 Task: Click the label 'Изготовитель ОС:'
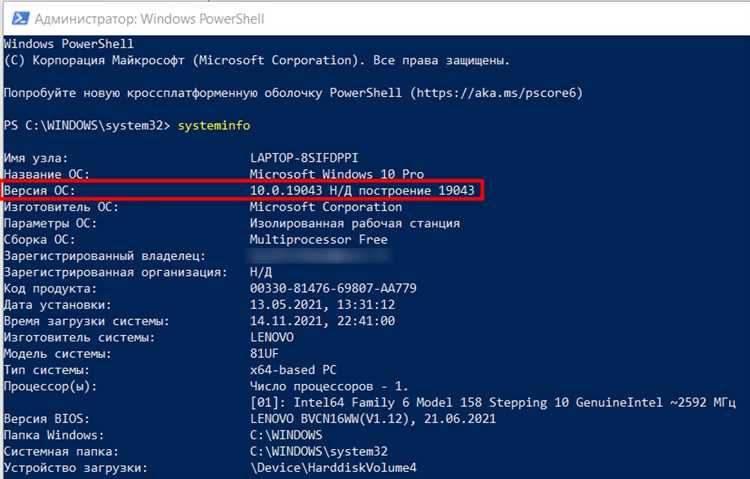61,207
